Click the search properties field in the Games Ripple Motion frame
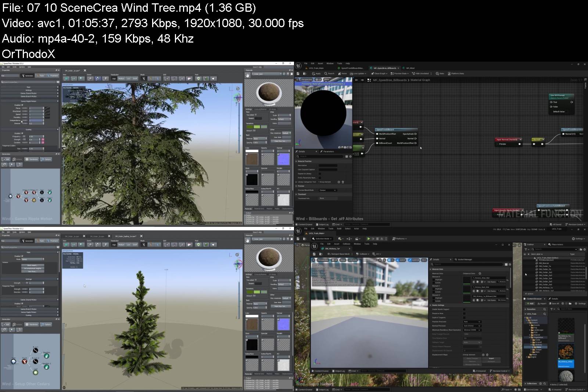The image size is (588, 392). [x=28, y=82]
